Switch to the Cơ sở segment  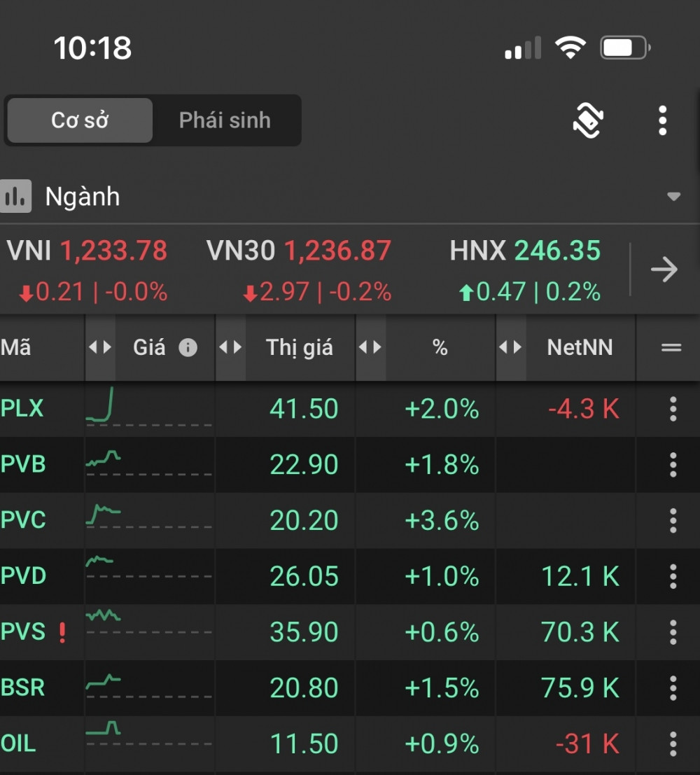tap(80, 120)
